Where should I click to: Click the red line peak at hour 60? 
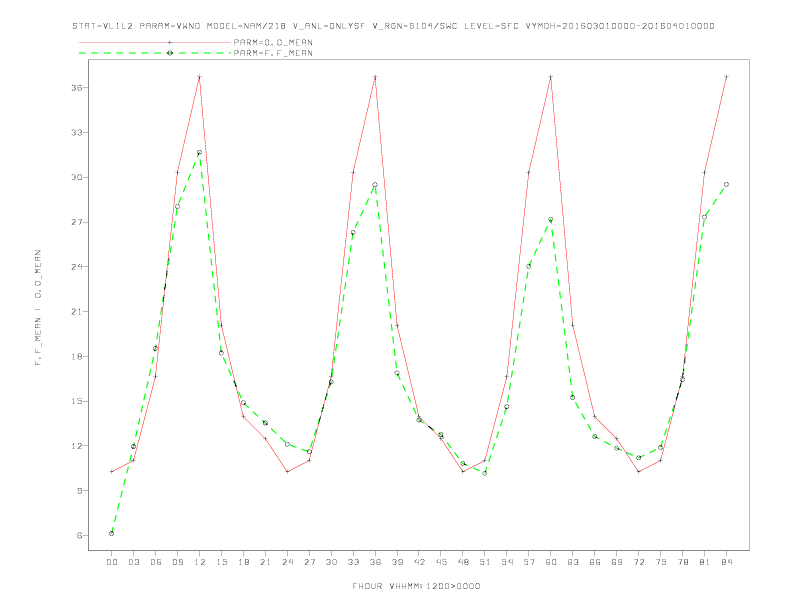551,77
